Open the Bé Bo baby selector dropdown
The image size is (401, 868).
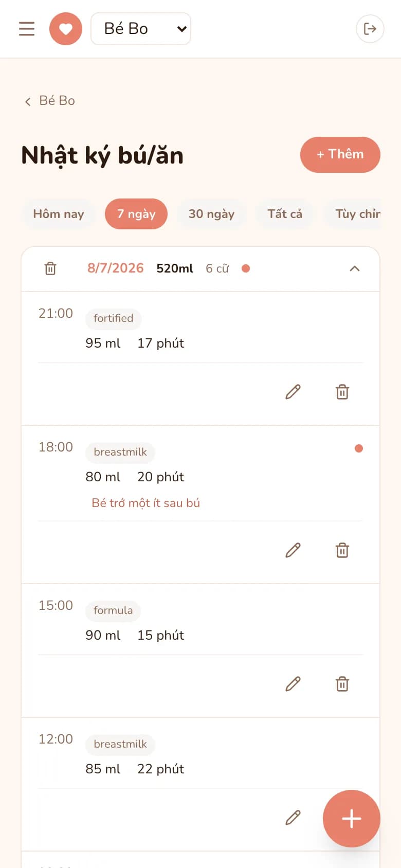(141, 29)
